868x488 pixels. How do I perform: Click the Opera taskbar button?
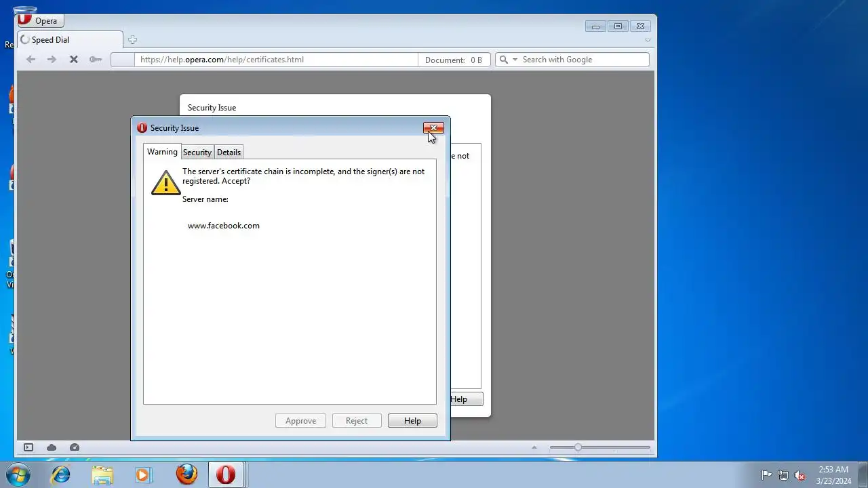point(226,474)
